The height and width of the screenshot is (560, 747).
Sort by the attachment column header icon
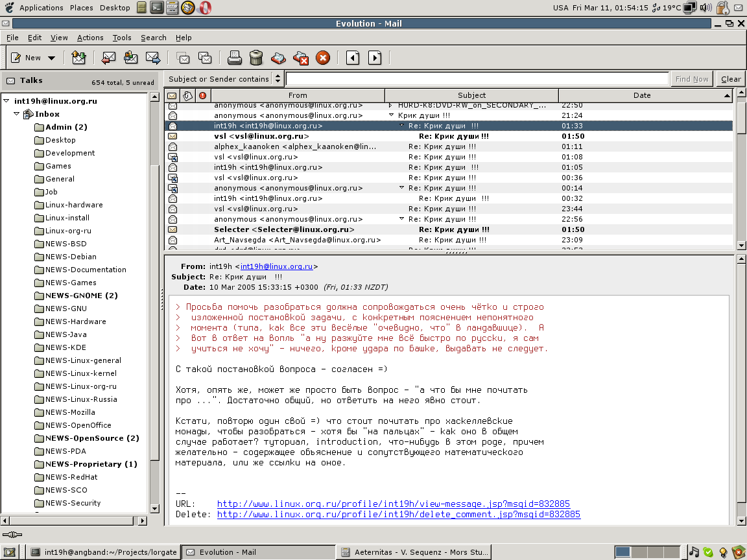pyautogui.click(x=187, y=96)
